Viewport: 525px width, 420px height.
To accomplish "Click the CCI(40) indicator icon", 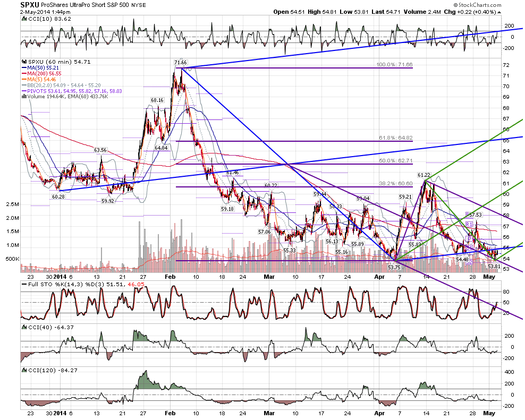I will point(24,327).
